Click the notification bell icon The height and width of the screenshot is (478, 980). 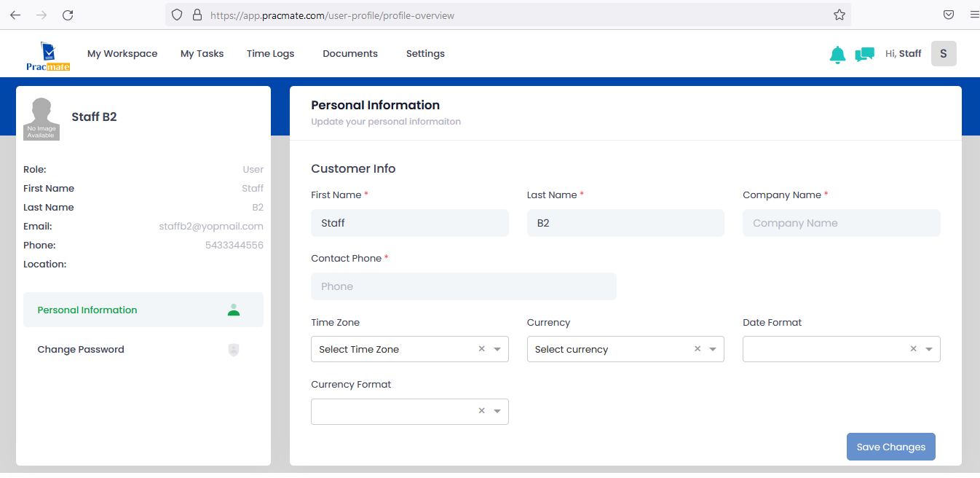(837, 54)
